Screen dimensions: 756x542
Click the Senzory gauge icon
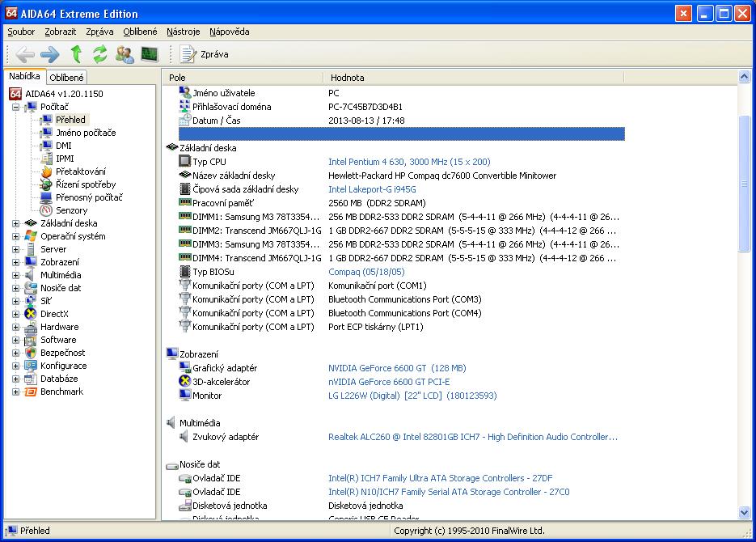46,210
